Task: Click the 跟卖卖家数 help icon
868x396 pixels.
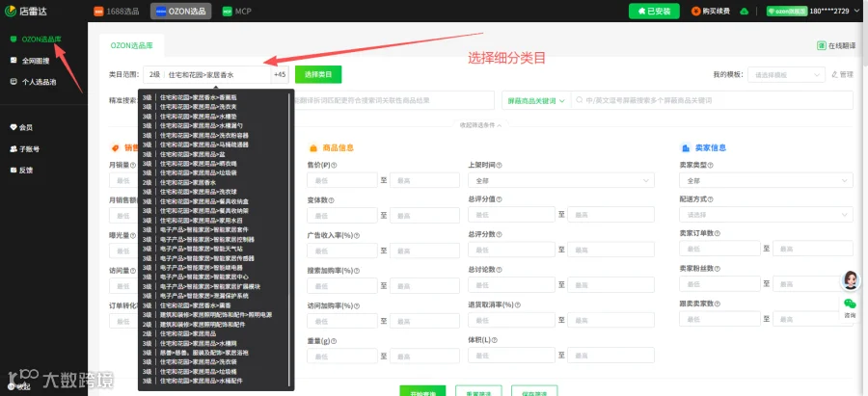Action: pos(717,304)
